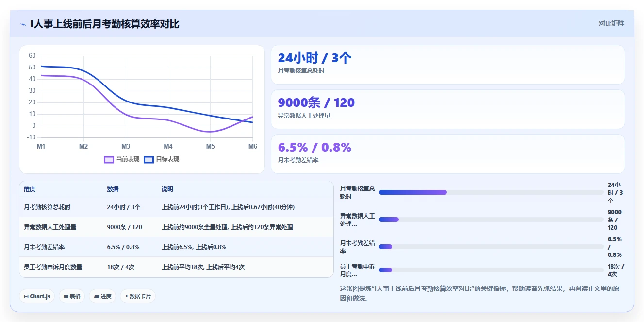This screenshot has height=322, width=644.
Task: Click the 数据 column header
Action: point(113,189)
